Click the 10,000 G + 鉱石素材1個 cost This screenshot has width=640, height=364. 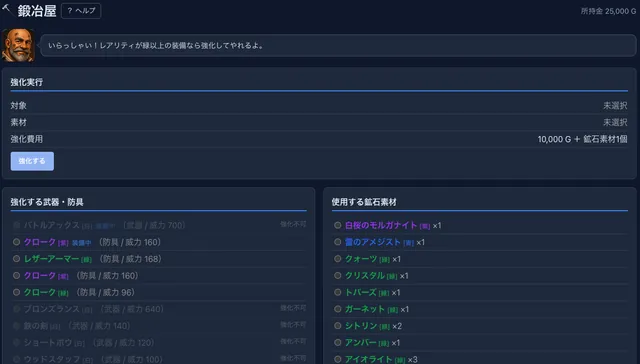coord(582,139)
